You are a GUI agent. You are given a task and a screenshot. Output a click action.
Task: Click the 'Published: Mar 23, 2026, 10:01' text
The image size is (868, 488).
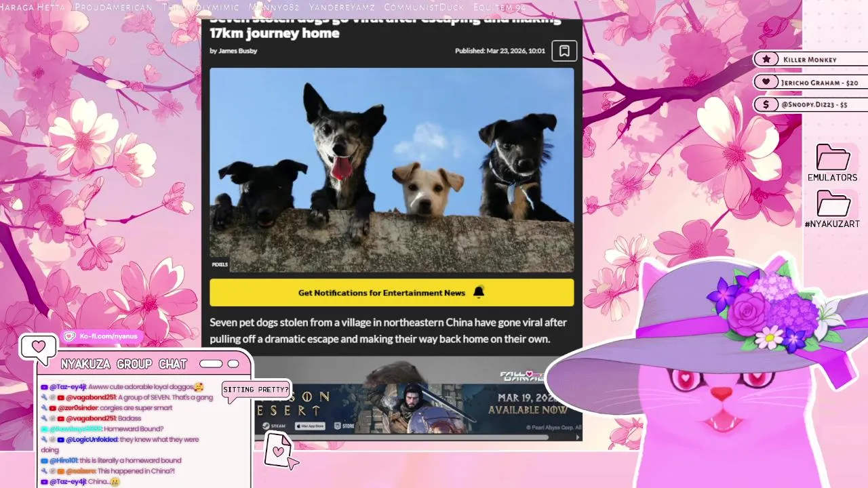(500, 51)
